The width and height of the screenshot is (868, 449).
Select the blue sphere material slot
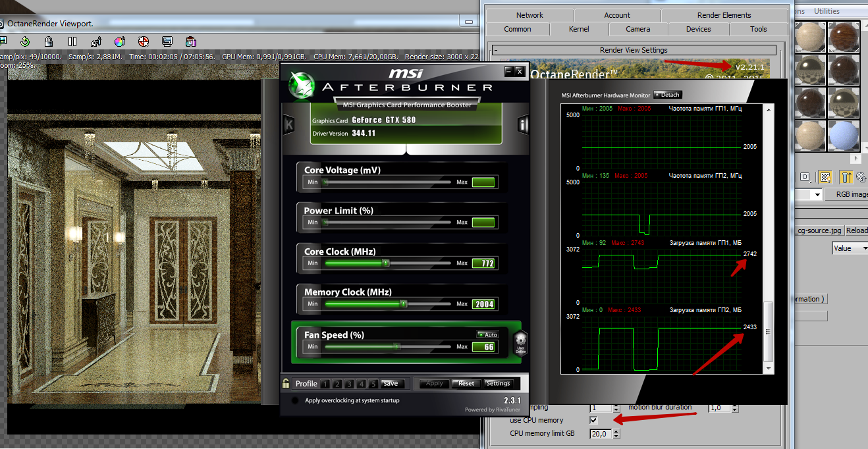[844, 136]
